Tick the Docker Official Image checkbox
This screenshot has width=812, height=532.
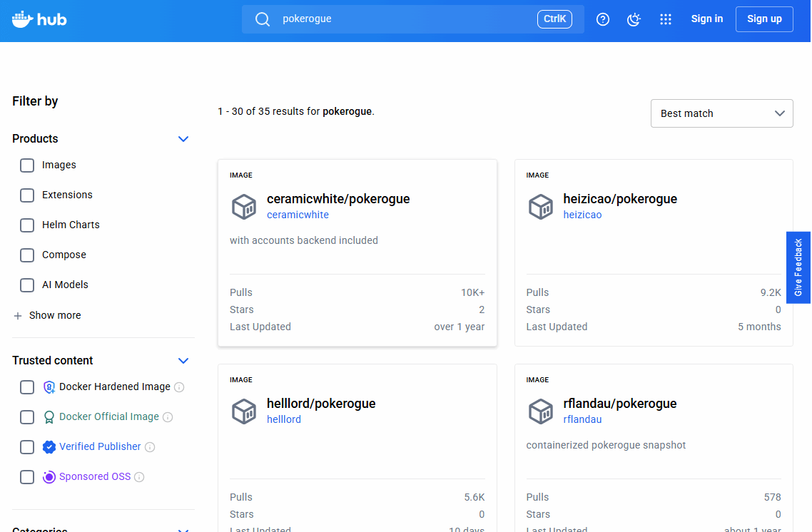27,417
